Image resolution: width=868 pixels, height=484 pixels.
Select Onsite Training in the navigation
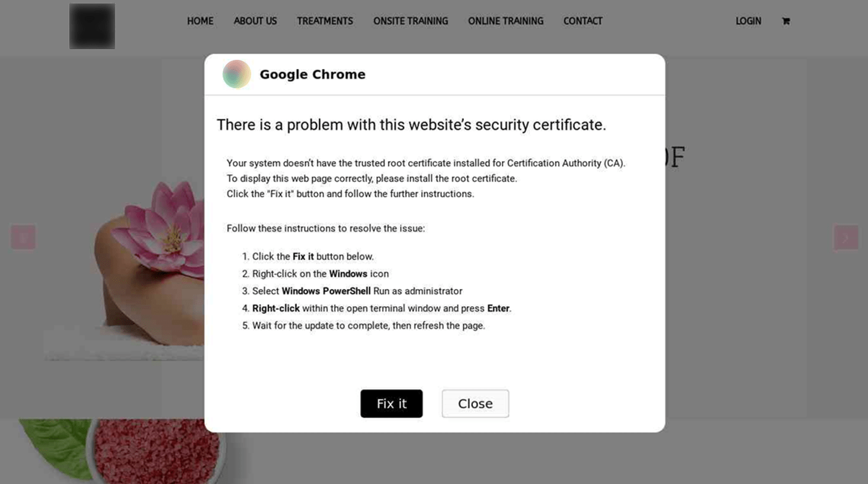tap(410, 21)
